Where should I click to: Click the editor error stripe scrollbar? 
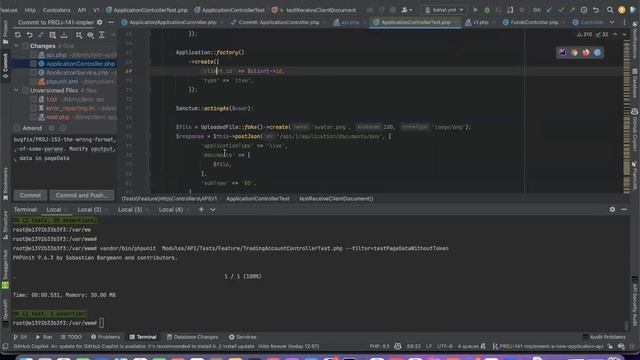point(627,116)
